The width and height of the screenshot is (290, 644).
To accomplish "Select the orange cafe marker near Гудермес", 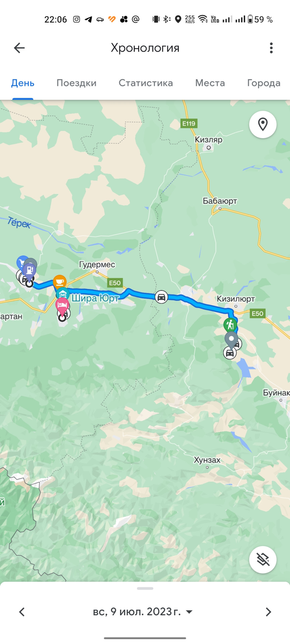I will [x=59, y=281].
